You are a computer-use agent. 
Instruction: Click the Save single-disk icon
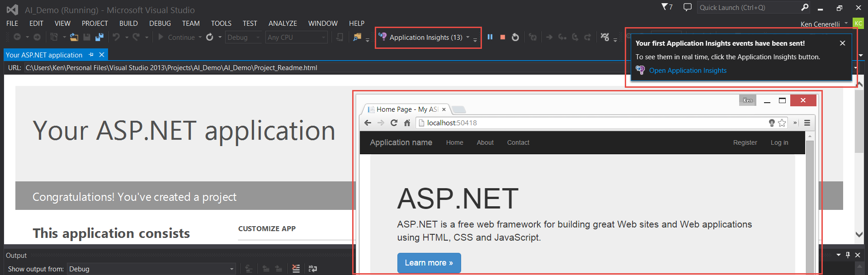click(87, 37)
